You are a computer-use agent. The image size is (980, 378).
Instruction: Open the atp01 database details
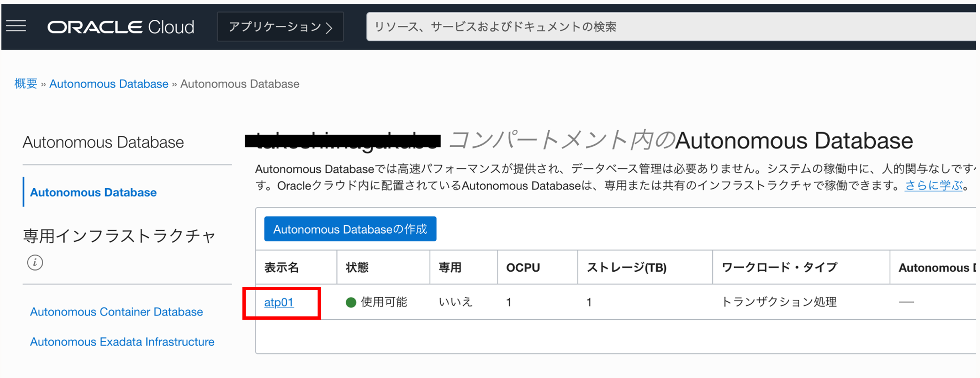279,302
